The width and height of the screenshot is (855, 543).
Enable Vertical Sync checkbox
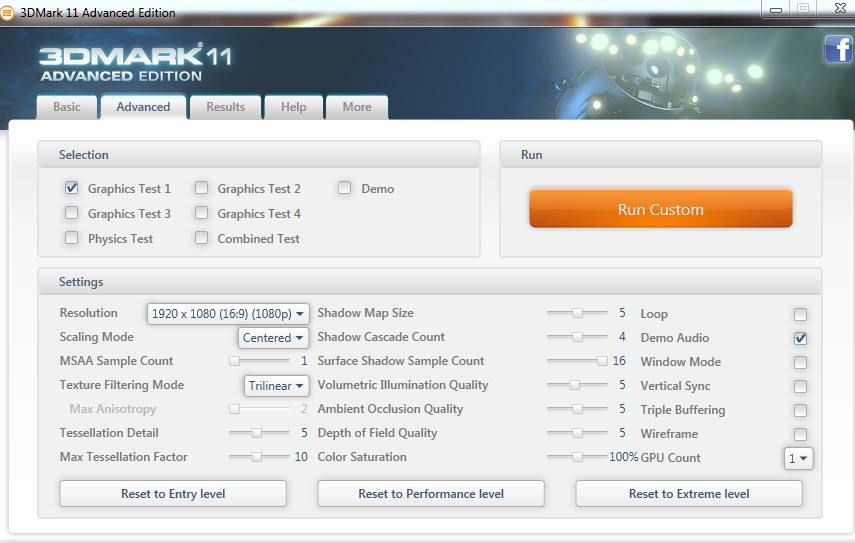tap(800, 387)
